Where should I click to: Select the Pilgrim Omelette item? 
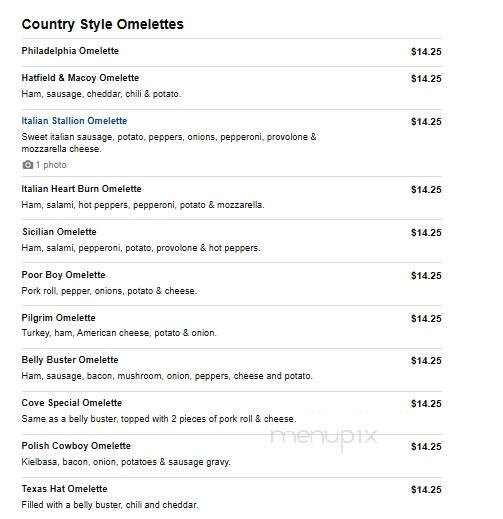coord(58,318)
